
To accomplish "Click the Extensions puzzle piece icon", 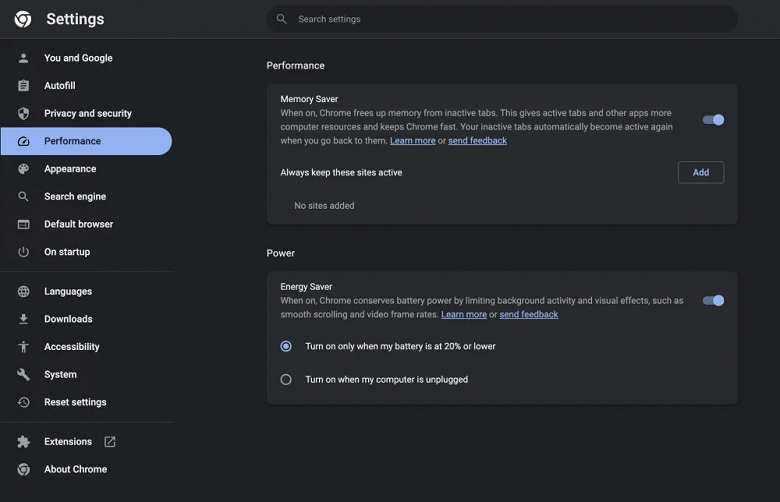I will pyautogui.click(x=23, y=442).
